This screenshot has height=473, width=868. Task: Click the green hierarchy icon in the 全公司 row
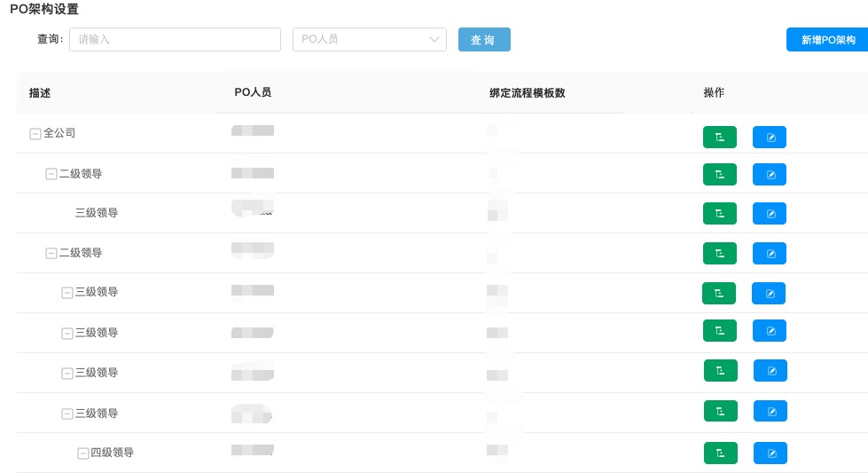point(719,138)
